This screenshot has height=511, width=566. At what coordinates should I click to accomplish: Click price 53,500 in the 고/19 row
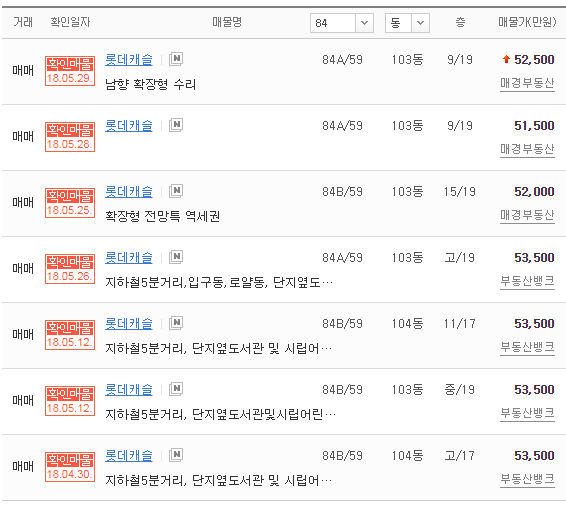point(534,258)
